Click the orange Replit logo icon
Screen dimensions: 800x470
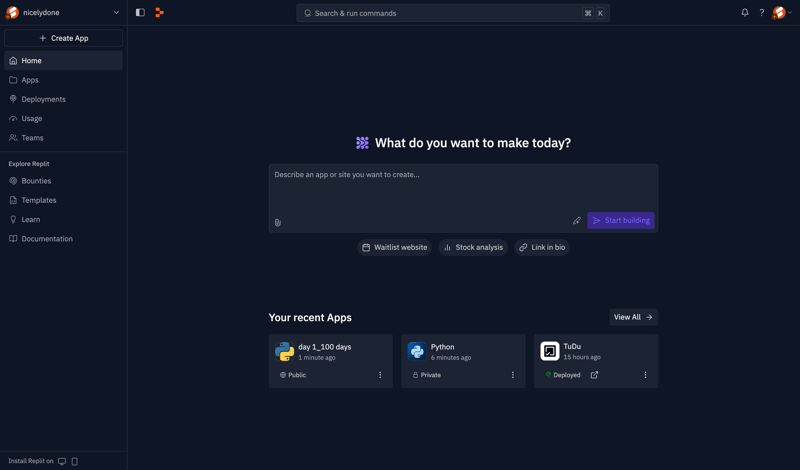tap(160, 13)
